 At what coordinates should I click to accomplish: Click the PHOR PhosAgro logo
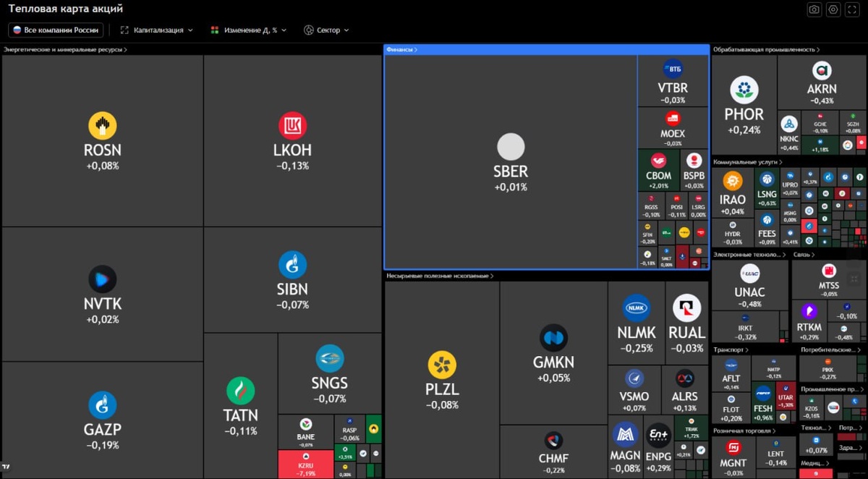coord(744,90)
